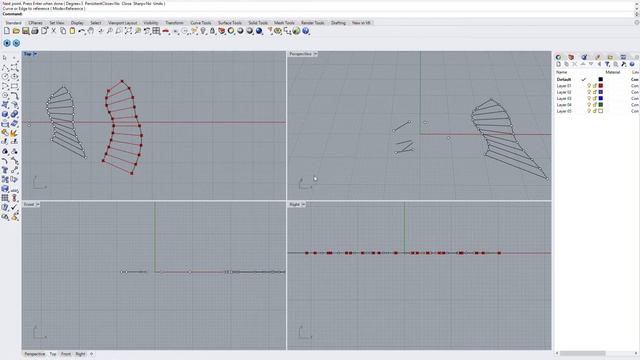The width and height of the screenshot is (640, 360).
Task: Open the Front viewport title dropdown
Action: pyautogui.click(x=38, y=204)
